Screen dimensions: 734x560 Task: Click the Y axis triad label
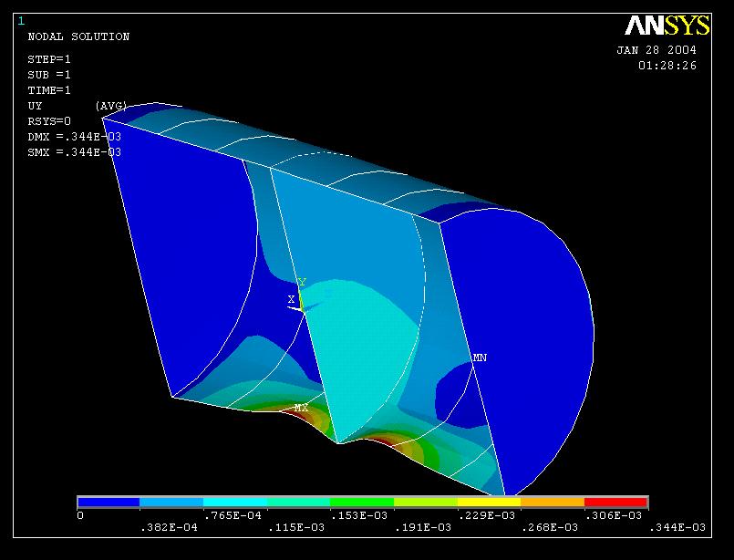coord(302,282)
